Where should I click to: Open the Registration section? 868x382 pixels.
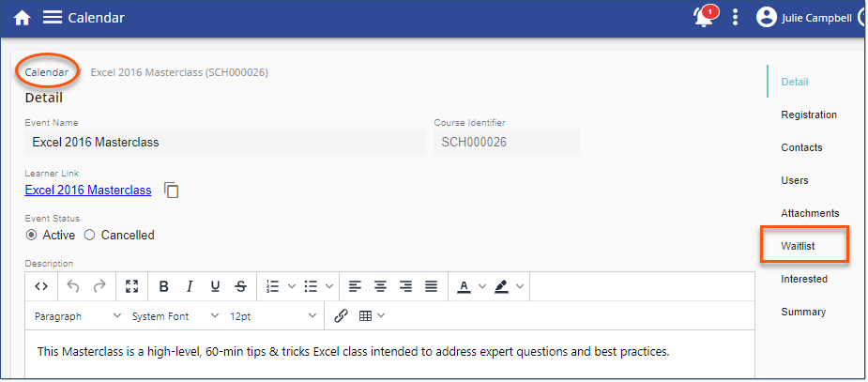click(x=809, y=115)
